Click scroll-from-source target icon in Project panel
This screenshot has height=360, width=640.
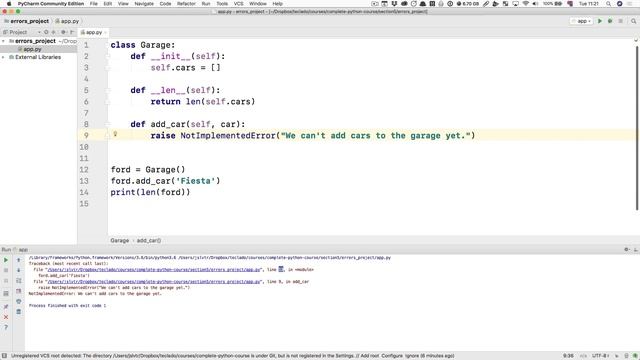[x=46, y=32]
